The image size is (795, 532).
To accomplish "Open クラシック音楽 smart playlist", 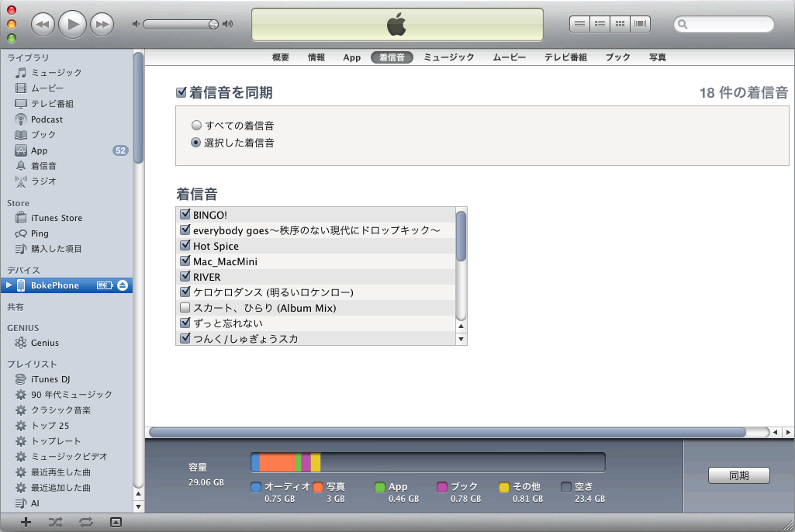I will (x=60, y=409).
